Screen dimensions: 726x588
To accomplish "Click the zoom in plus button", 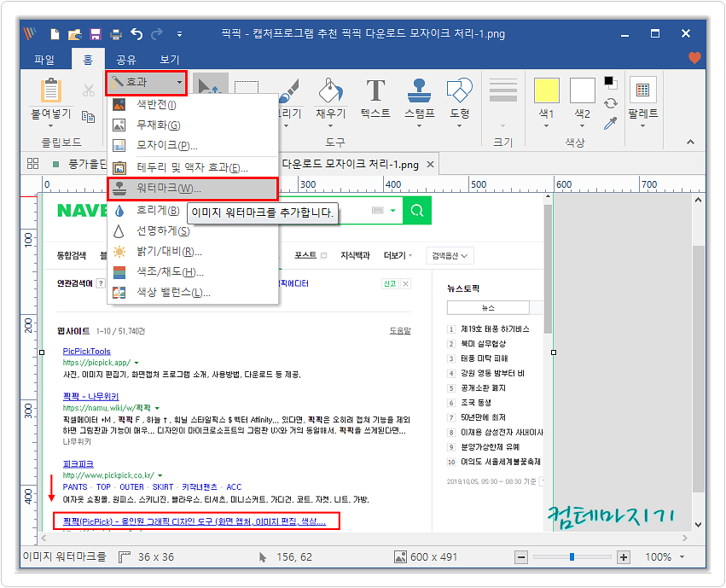I will pyautogui.click(x=624, y=557).
